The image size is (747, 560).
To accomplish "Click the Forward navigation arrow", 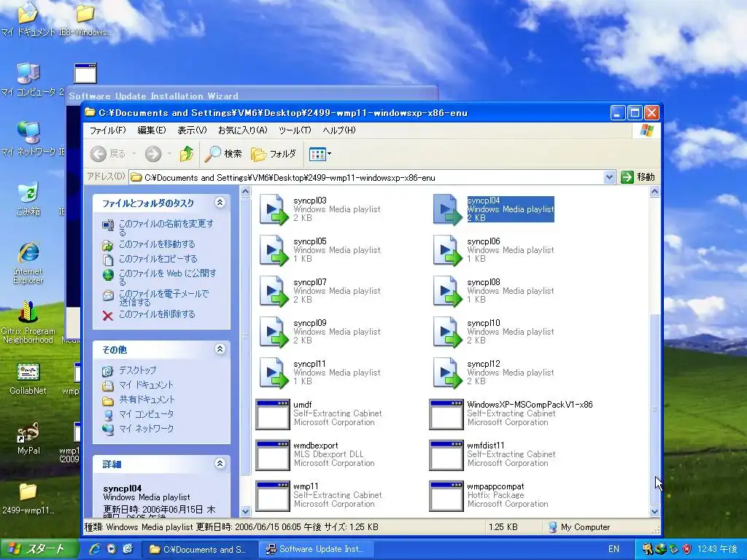I will pos(153,154).
